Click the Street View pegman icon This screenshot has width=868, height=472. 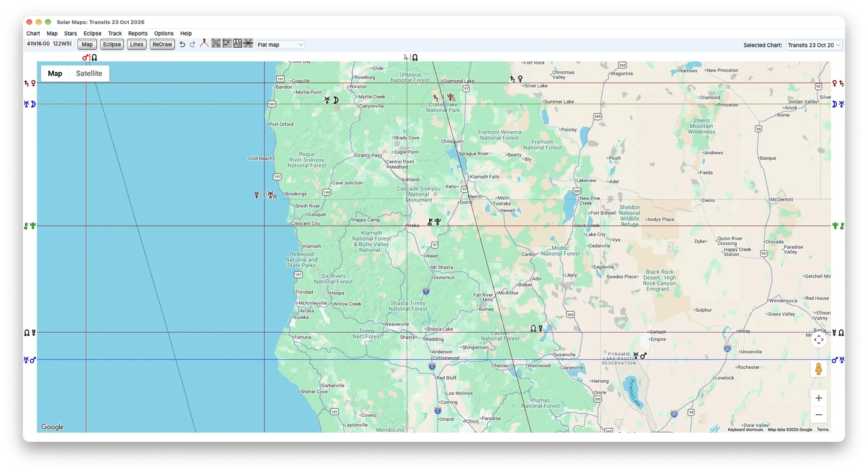click(819, 368)
